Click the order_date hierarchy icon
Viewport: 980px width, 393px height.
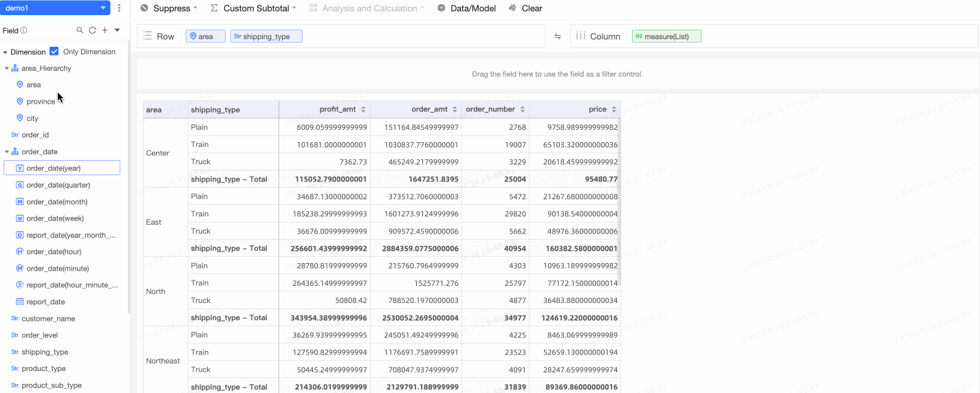coord(15,152)
